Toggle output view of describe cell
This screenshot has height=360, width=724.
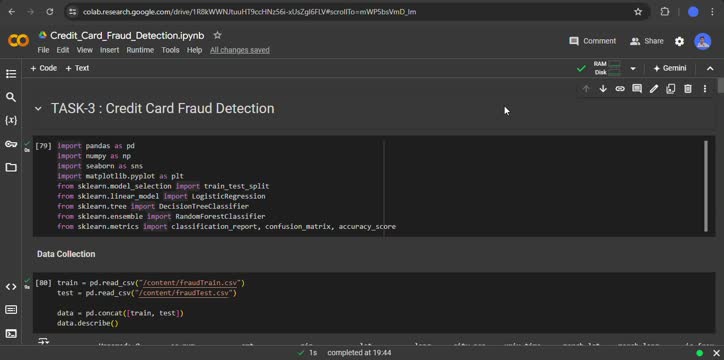tap(43, 341)
